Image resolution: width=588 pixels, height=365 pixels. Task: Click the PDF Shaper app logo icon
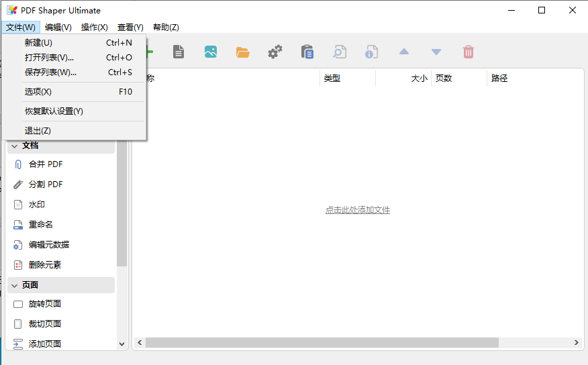[12, 10]
